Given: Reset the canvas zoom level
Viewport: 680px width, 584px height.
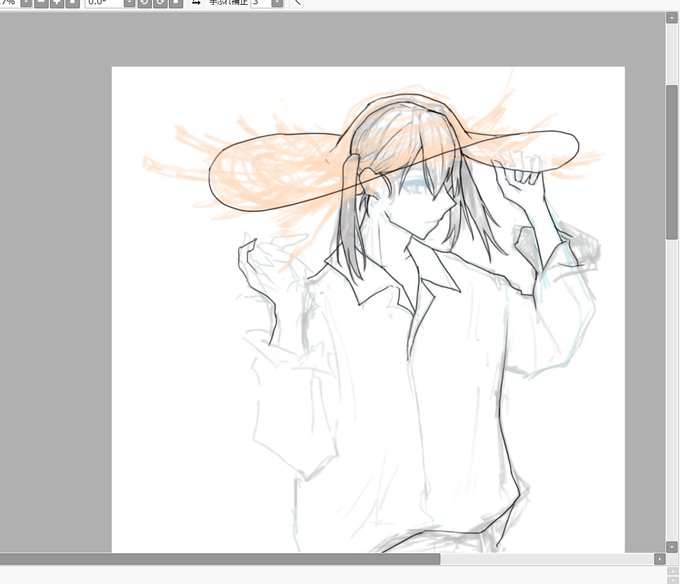Looking at the screenshot, I should (x=72, y=3).
